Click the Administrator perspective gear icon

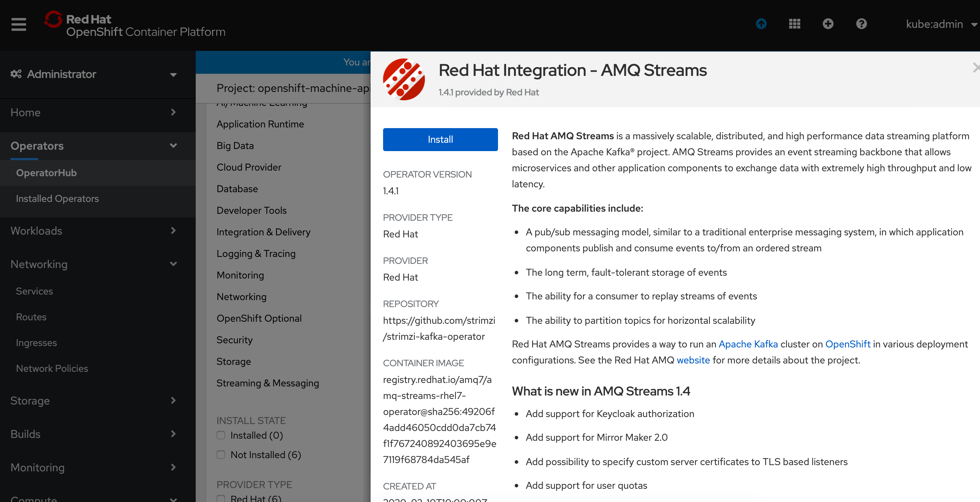16,74
